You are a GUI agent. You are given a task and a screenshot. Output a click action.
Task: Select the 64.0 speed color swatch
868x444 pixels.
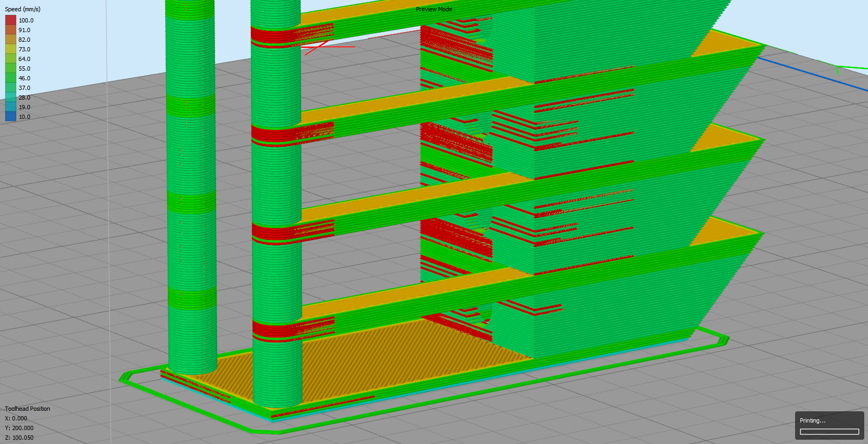point(11,59)
